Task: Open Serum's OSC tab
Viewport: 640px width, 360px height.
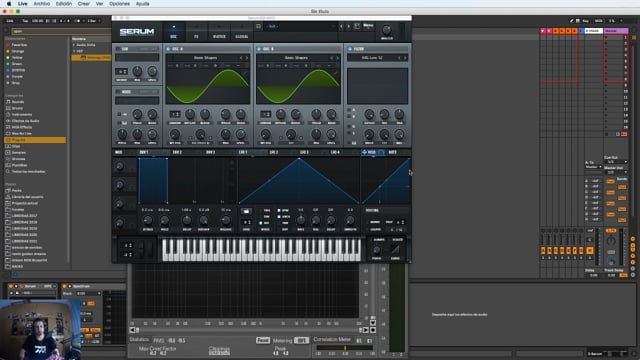Action: pos(173,32)
